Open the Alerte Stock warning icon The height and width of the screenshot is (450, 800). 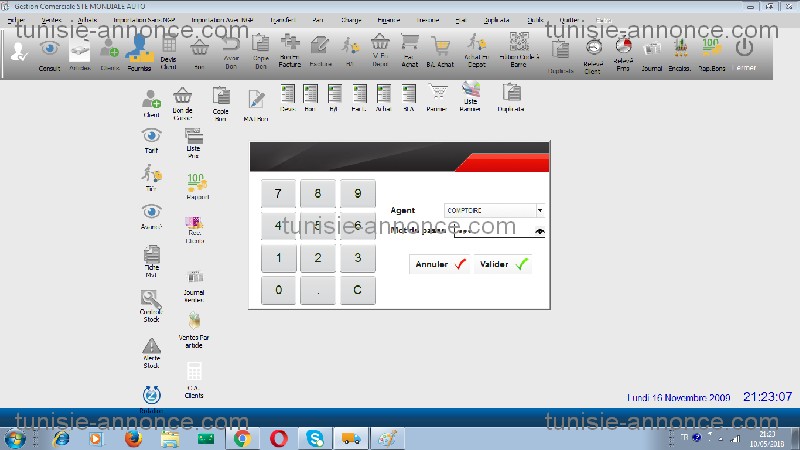[151, 352]
